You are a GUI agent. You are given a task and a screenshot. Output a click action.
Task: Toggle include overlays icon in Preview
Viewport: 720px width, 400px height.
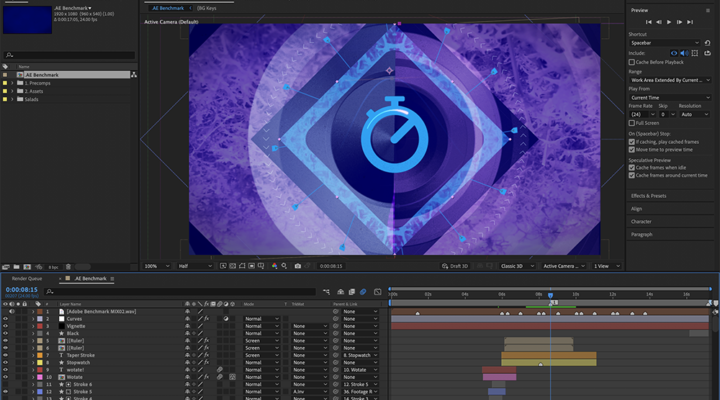coord(695,53)
